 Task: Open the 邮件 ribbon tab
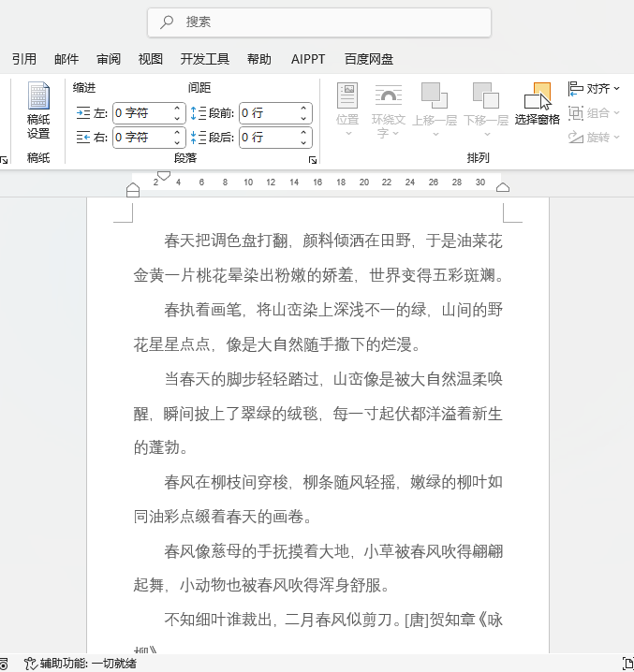pyautogui.click(x=66, y=59)
